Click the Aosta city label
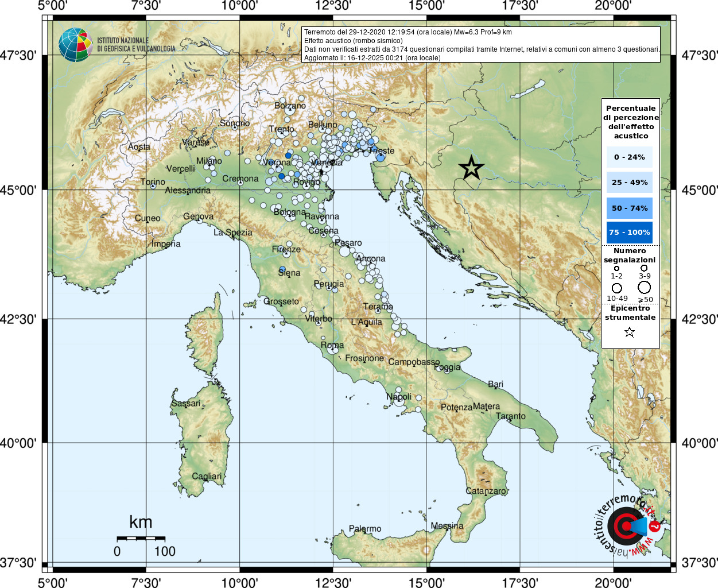The width and height of the screenshot is (718, 588). point(139,146)
